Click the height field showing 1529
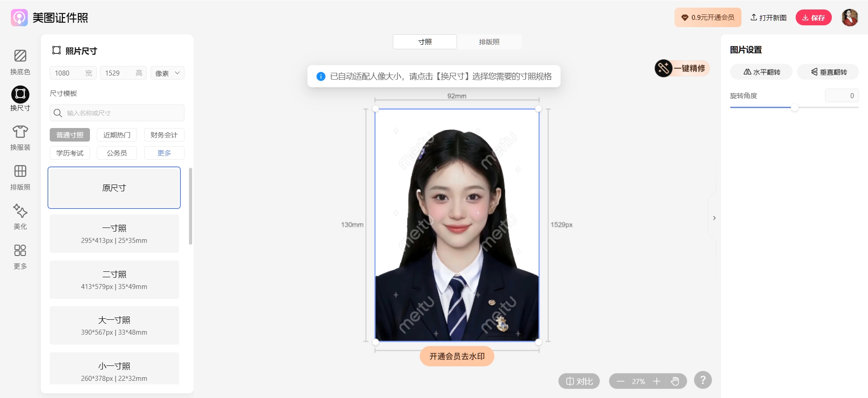 (123, 73)
